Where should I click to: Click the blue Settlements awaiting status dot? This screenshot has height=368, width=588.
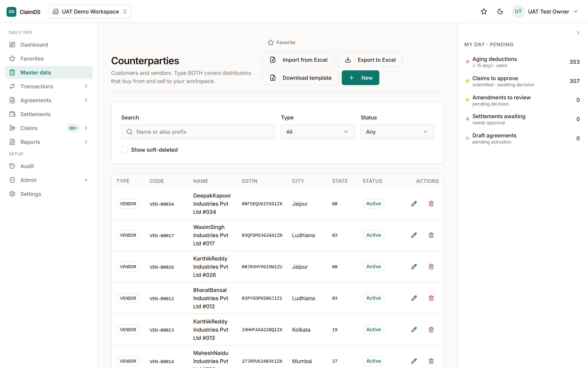click(x=467, y=119)
